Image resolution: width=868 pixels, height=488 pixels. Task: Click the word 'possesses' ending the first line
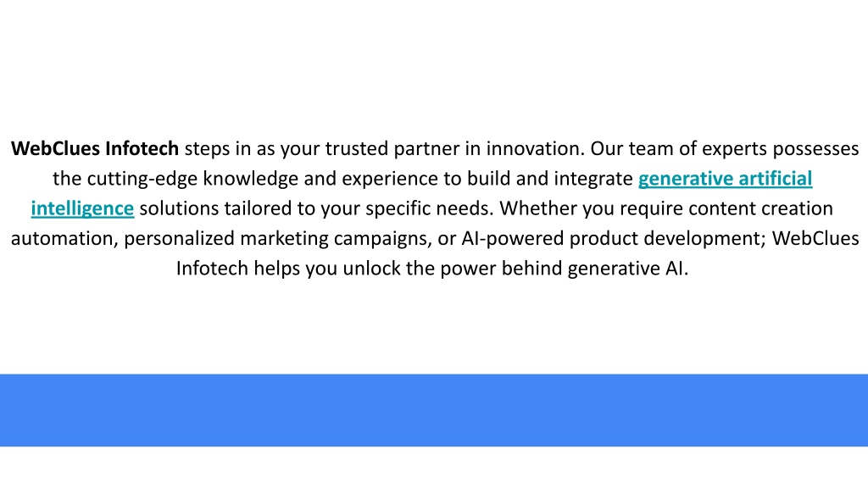pos(815,149)
